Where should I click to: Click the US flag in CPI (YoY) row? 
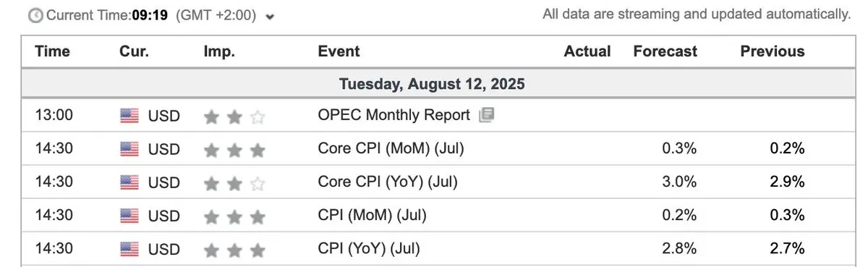click(x=129, y=249)
